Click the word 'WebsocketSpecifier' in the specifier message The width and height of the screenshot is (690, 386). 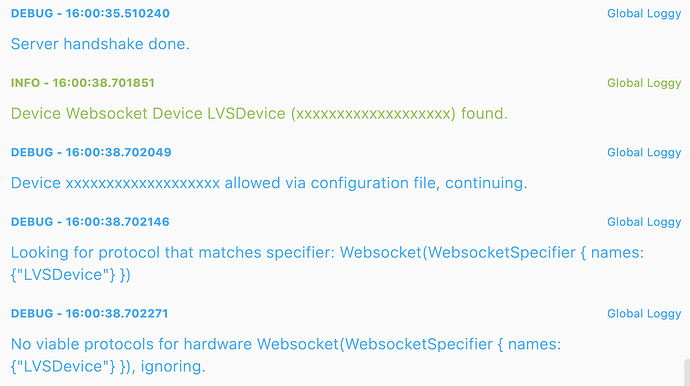point(502,253)
